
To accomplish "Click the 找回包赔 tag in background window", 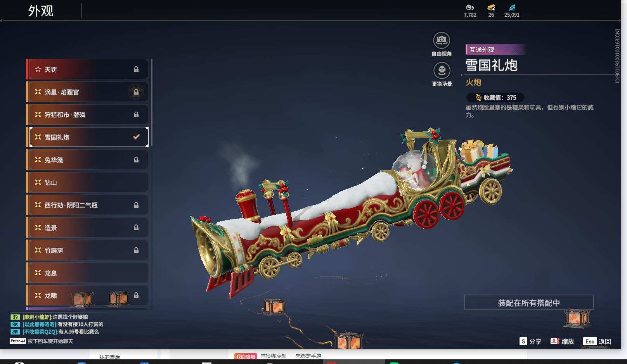I will pyautogui.click(x=246, y=356).
